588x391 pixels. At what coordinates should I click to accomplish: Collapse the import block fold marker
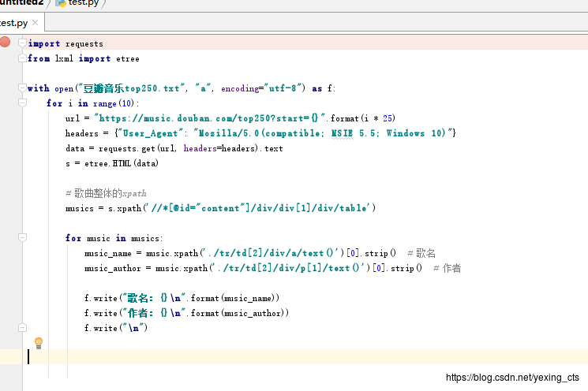click(x=23, y=43)
